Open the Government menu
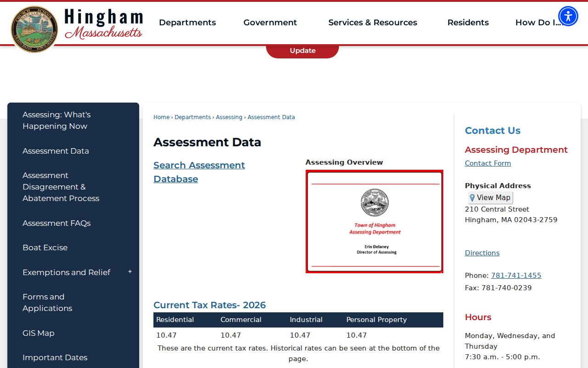Screen dimensions: 588x368 click(270, 23)
